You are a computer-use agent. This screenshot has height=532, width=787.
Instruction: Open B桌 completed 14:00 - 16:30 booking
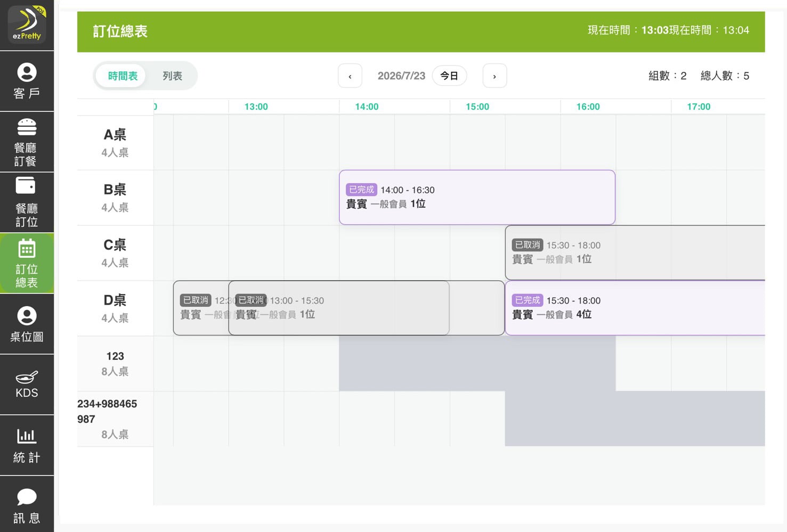tap(477, 198)
